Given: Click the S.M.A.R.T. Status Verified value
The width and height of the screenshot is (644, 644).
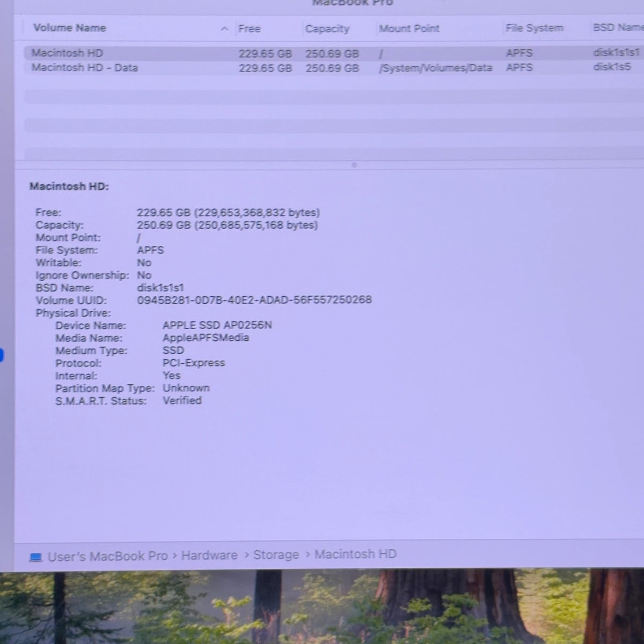Looking at the screenshot, I should [x=182, y=400].
